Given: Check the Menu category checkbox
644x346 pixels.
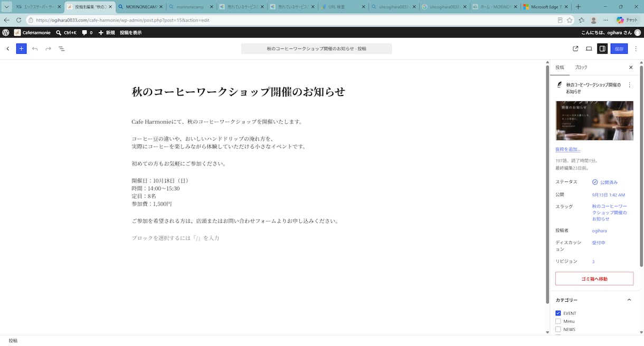Looking at the screenshot, I should pyautogui.click(x=558, y=321).
